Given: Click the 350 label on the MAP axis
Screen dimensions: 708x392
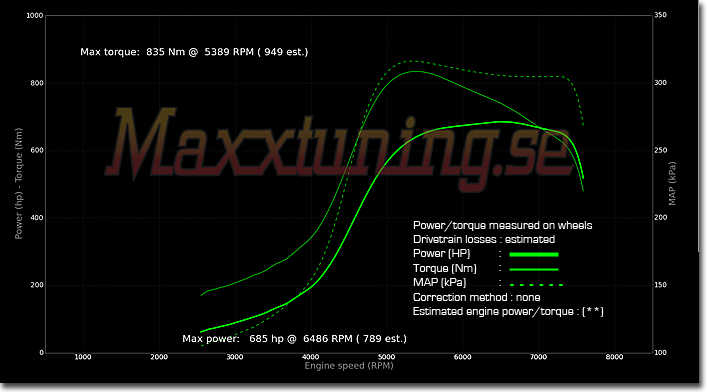Looking at the screenshot, I should (661, 15).
